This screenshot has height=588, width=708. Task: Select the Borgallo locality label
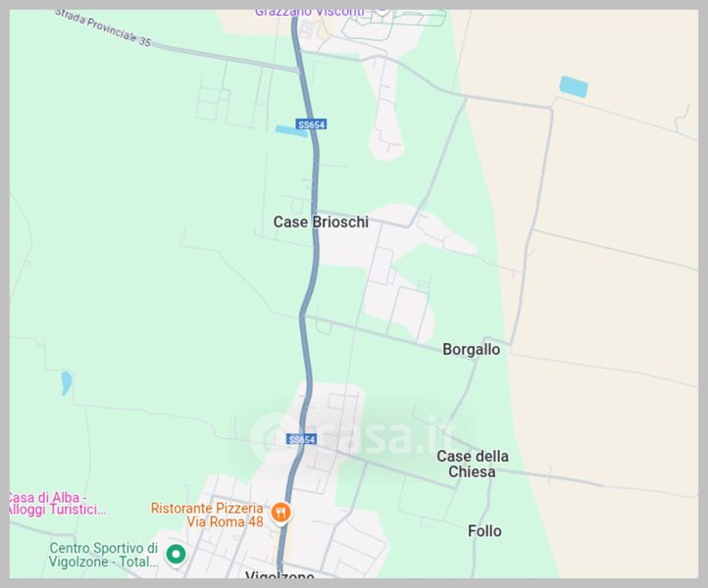(472, 349)
